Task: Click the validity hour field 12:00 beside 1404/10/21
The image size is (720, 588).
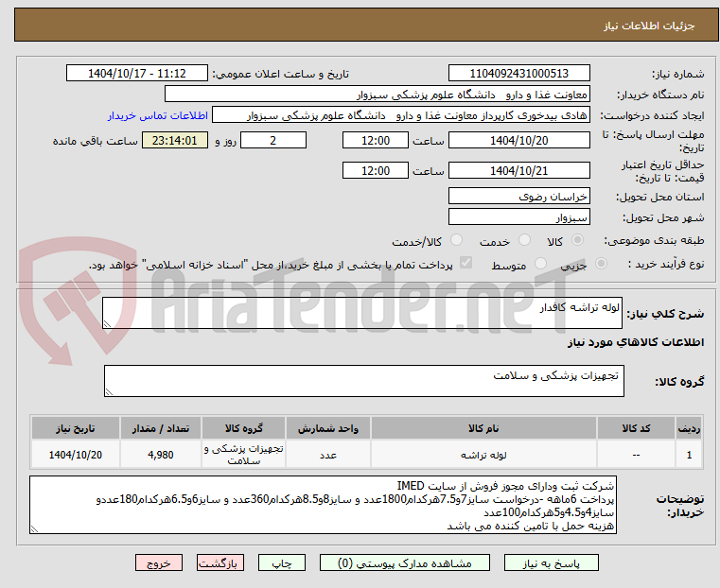Action: point(376,170)
